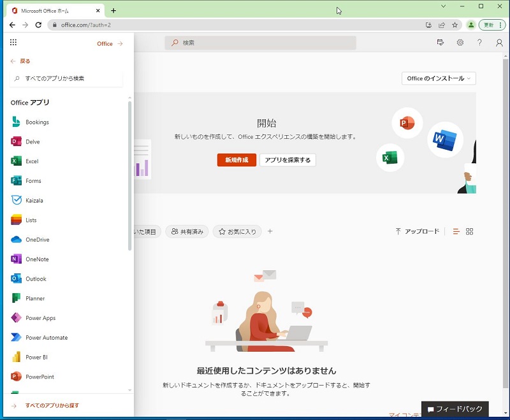Click the browser share page icon

442,25
